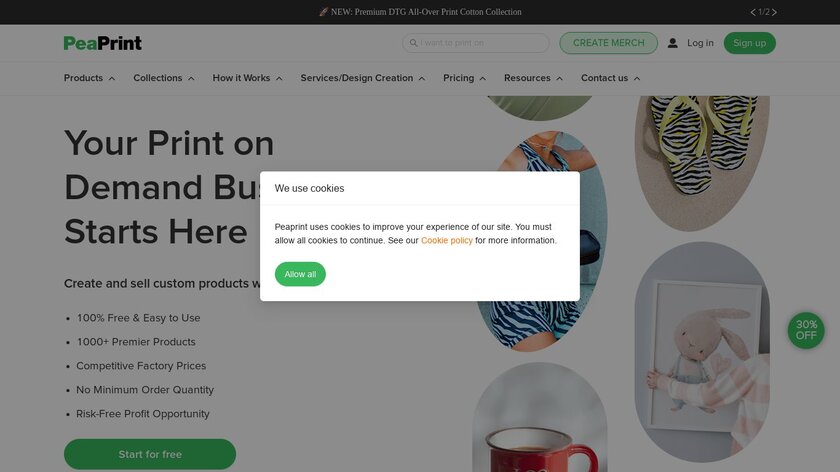Click the CREATE MERCH button

(x=608, y=43)
